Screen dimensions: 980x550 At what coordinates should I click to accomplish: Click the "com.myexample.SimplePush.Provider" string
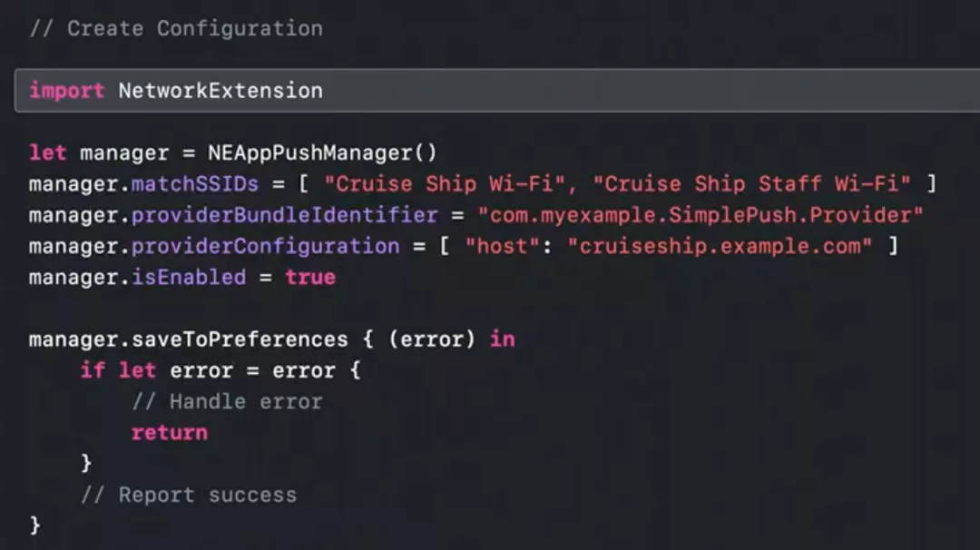click(701, 215)
